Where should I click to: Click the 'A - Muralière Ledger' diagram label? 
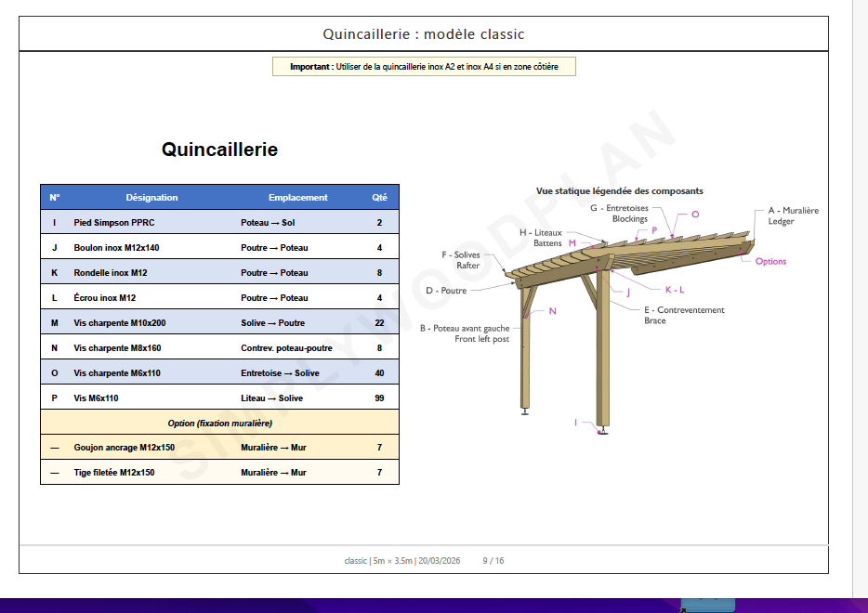[x=792, y=215]
